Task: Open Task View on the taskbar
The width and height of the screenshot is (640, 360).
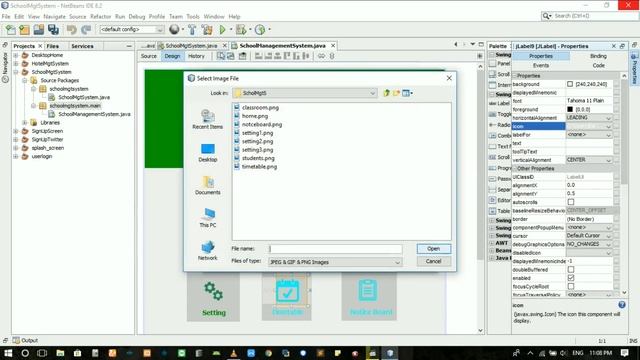Action: click(x=42, y=353)
